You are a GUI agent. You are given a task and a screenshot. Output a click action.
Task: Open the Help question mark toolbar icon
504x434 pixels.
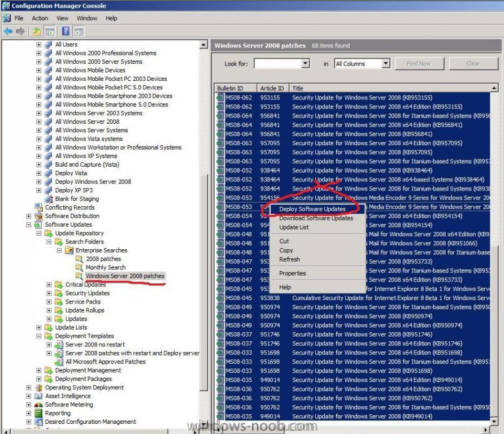pos(66,31)
